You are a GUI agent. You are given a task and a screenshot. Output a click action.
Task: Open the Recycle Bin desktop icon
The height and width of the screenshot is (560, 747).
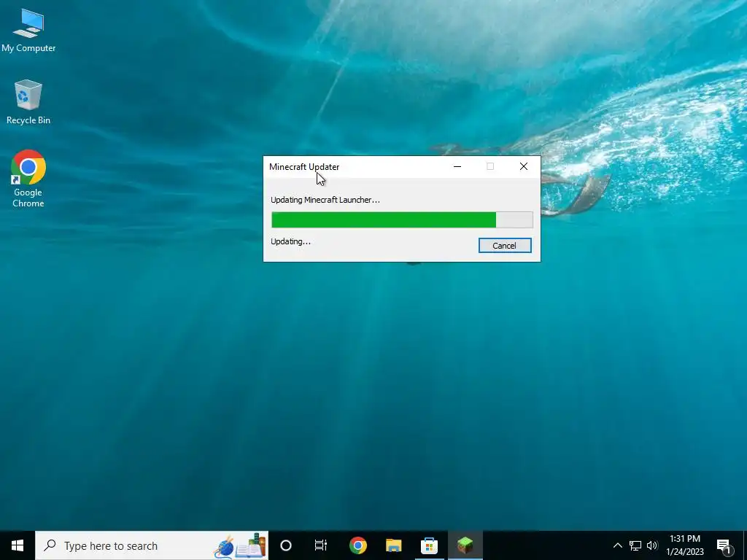click(x=28, y=102)
